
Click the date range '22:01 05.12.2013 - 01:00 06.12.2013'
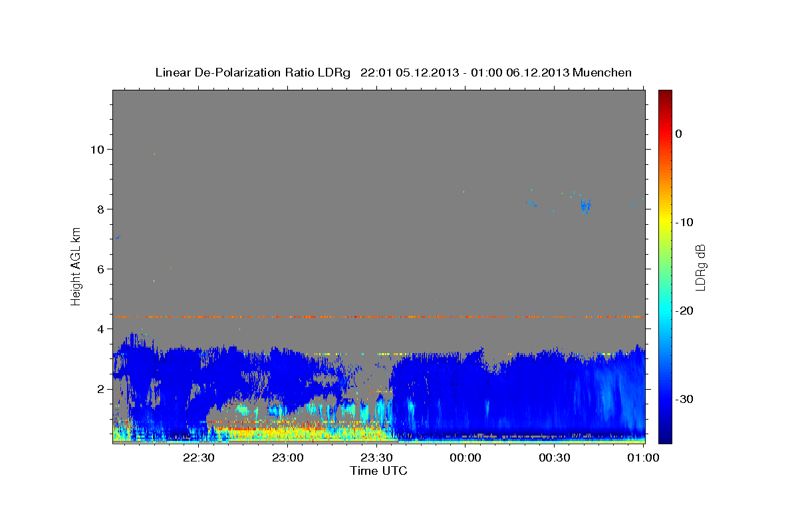464,72
